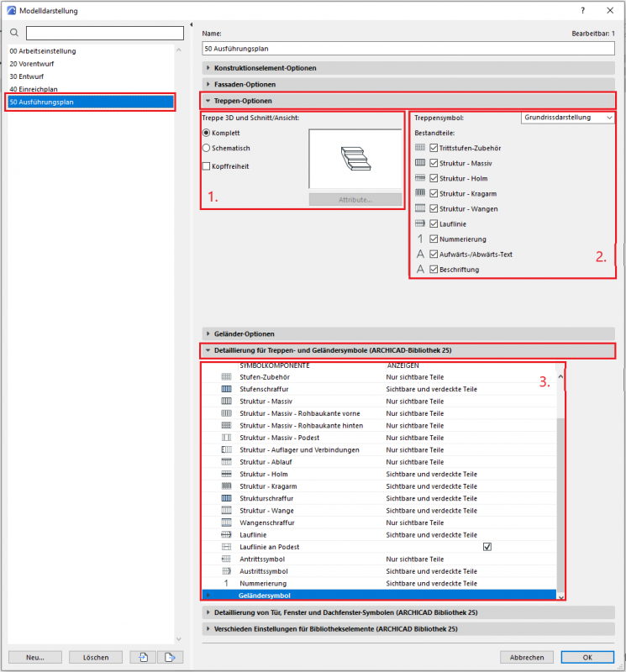The width and height of the screenshot is (626, 672).
Task: Click the Antrittssymbol icon in the list
Action: (x=226, y=559)
